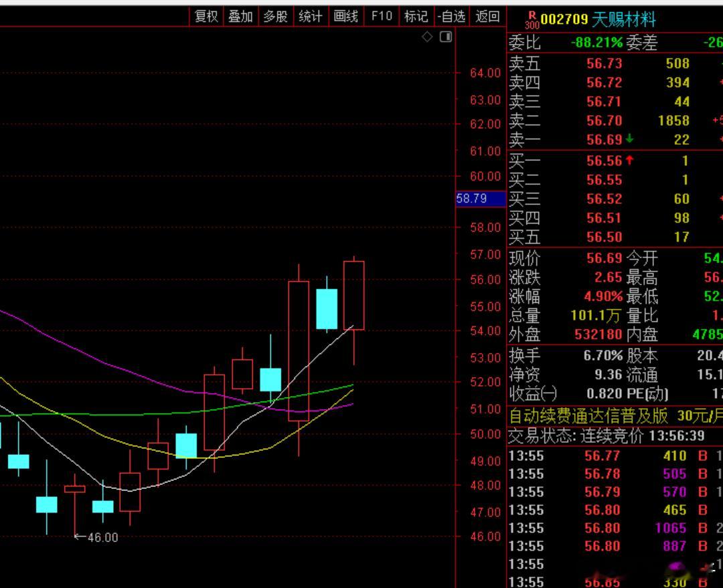The image size is (723, 588).
Task: Click the 卖二 volume 1858
Action: pyautogui.click(x=673, y=120)
